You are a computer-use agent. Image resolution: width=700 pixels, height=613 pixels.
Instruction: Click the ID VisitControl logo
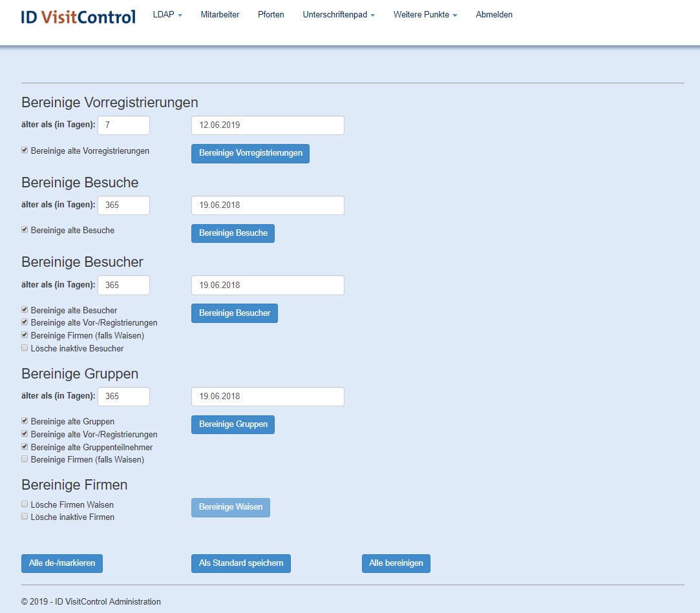pyautogui.click(x=78, y=16)
